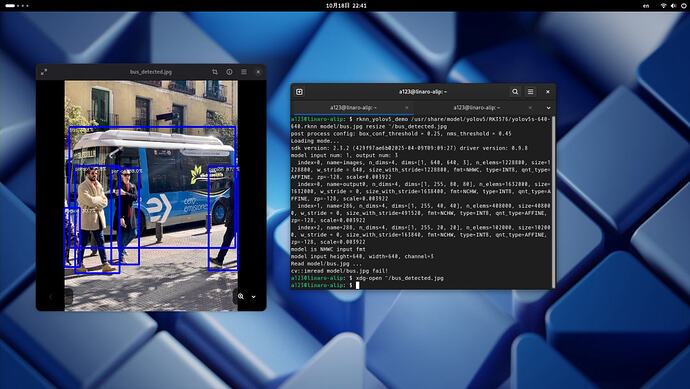Screen dimensions: 690x389
Task: Click the terminal title a123@linaro-alip
Action: (x=422, y=92)
